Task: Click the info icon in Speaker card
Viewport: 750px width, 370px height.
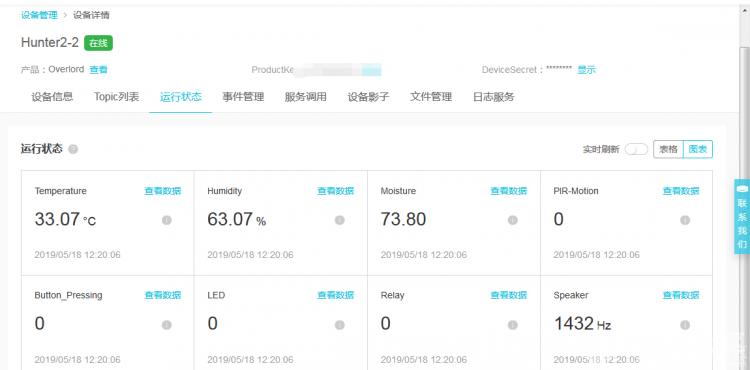Action: pos(685,325)
